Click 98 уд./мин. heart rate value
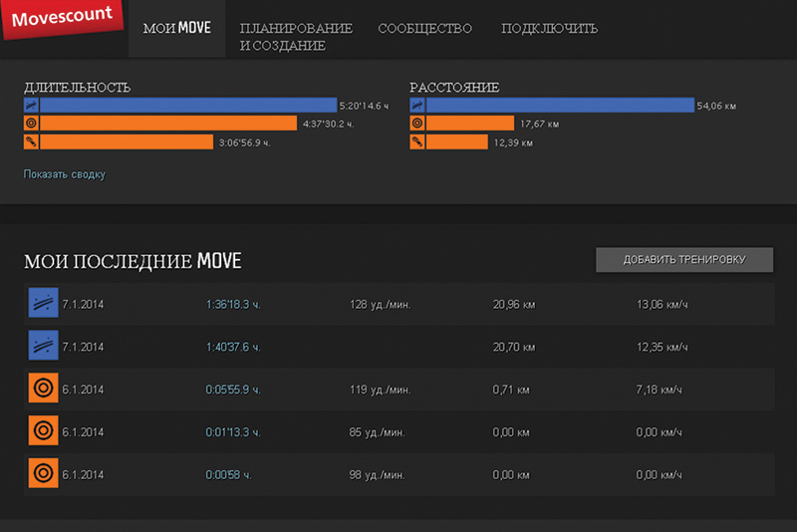797x532 pixels. pos(377,475)
